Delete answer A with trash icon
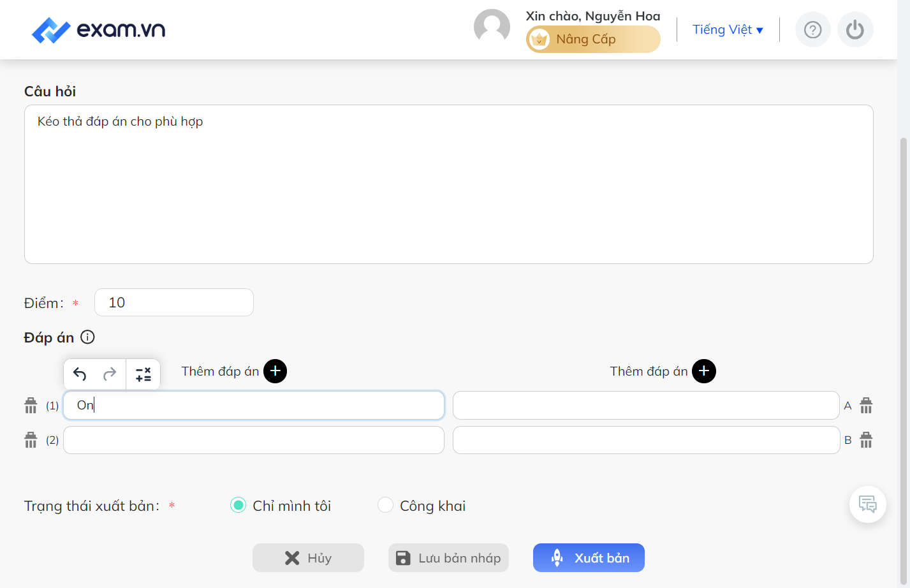Viewport: 910px width, 588px height. pyautogui.click(x=866, y=406)
